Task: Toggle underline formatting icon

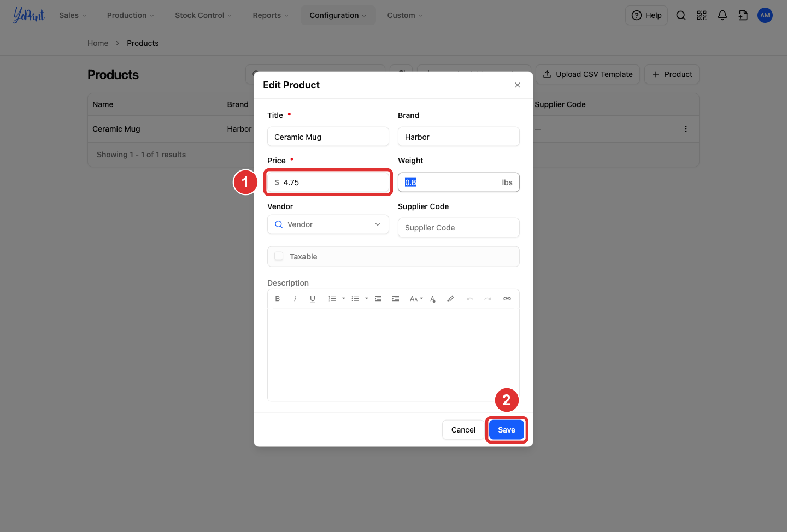Action: pyautogui.click(x=313, y=299)
